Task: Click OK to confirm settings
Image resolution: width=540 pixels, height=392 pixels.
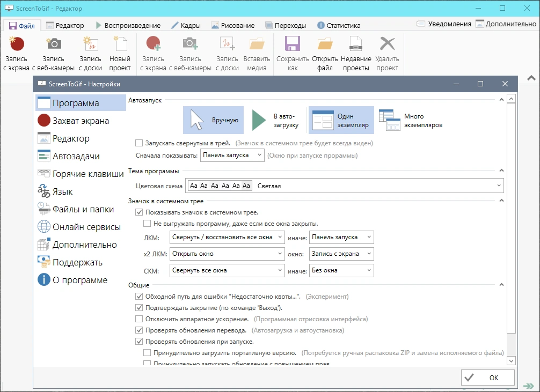Action: click(487, 378)
